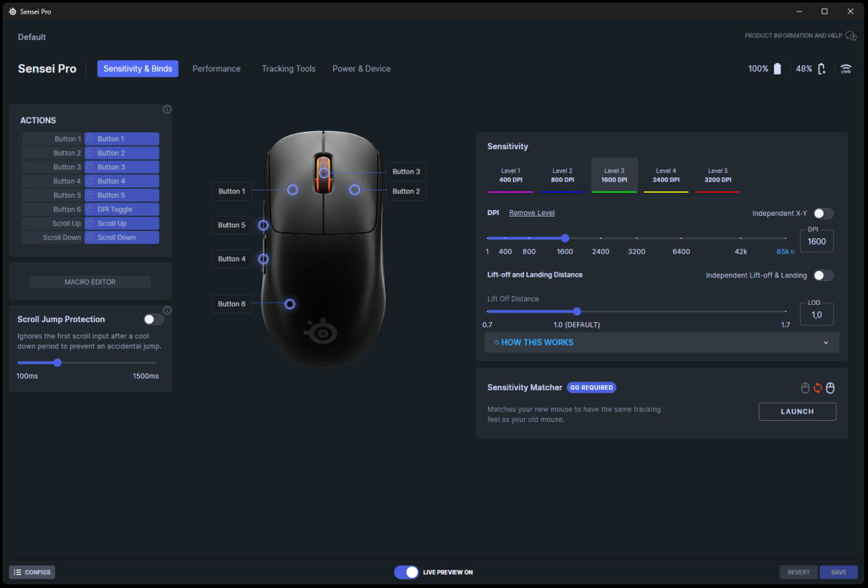Click the DPI value input field
The height and width of the screenshot is (588, 868).
point(817,242)
